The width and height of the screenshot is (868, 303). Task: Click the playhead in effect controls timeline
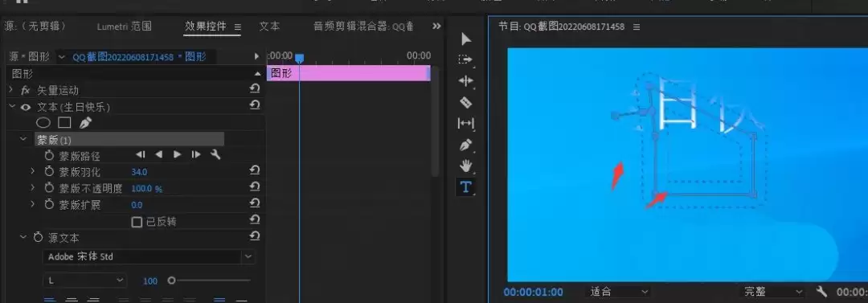pyautogui.click(x=300, y=58)
